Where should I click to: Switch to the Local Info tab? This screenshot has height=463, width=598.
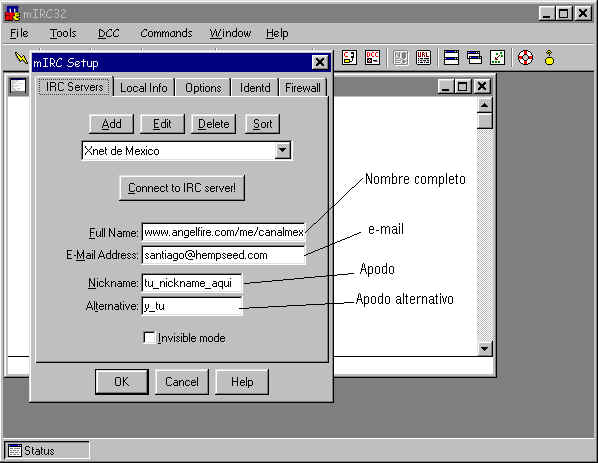point(144,88)
